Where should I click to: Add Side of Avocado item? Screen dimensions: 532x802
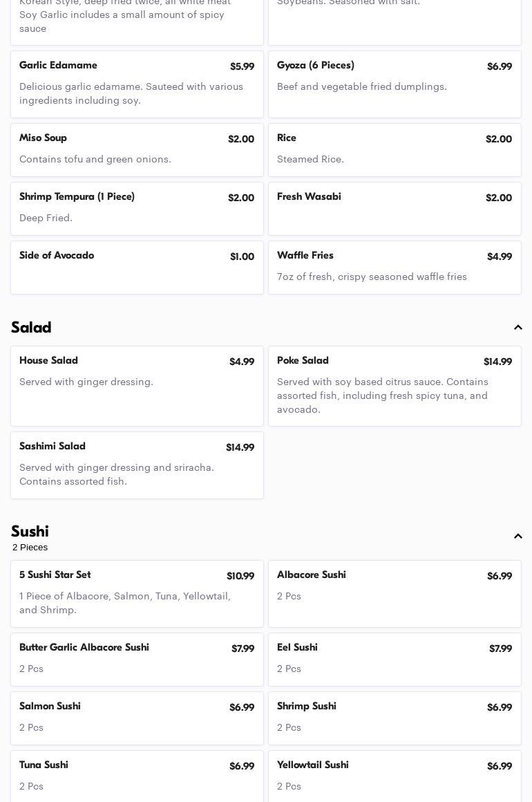pos(137,268)
